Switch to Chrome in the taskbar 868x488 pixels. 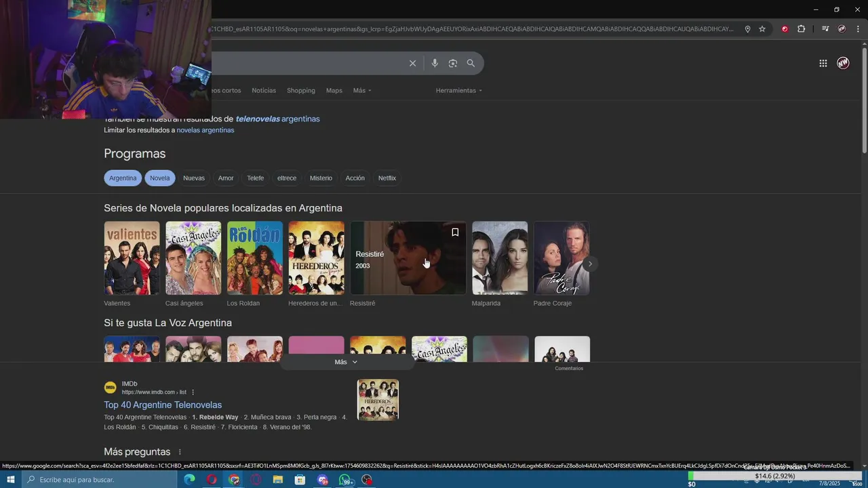(234, 480)
